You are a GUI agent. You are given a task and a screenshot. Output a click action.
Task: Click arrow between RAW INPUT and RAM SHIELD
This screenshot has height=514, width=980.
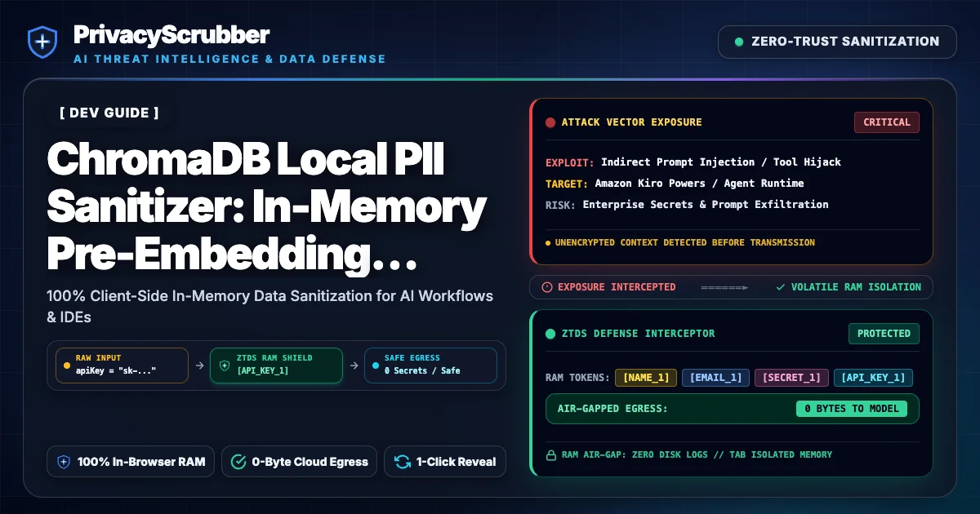199,366
